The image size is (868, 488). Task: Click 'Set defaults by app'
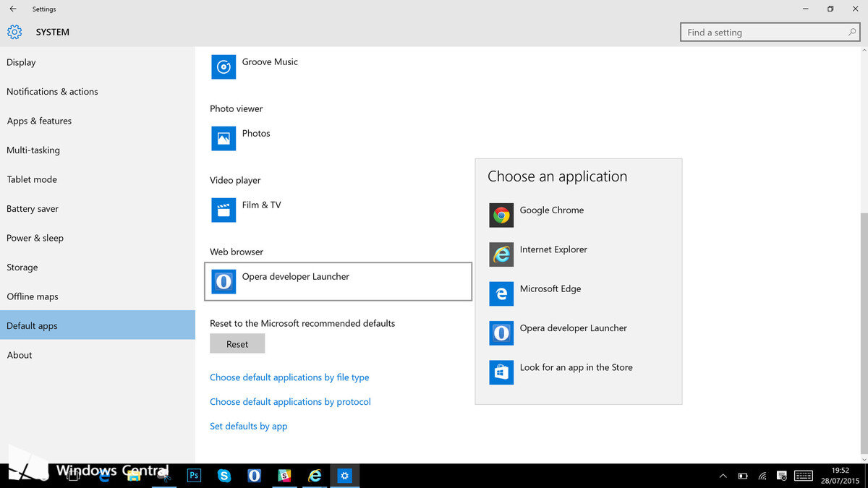tap(248, 426)
